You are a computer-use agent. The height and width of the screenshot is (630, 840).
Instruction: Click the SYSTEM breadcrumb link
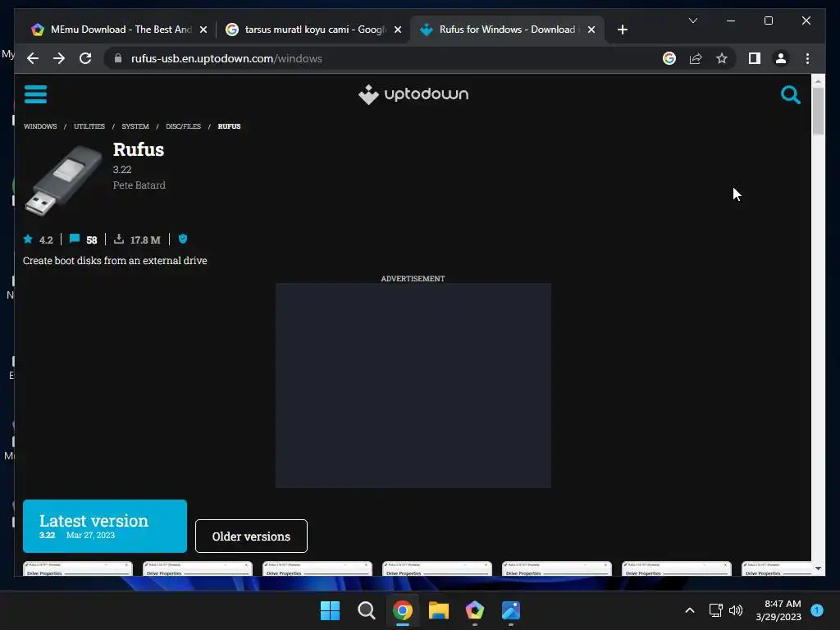135,126
